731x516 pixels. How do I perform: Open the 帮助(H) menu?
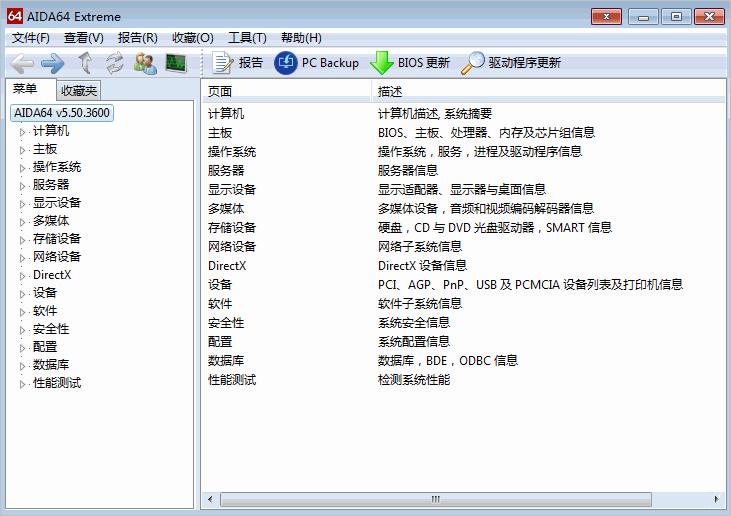point(301,38)
